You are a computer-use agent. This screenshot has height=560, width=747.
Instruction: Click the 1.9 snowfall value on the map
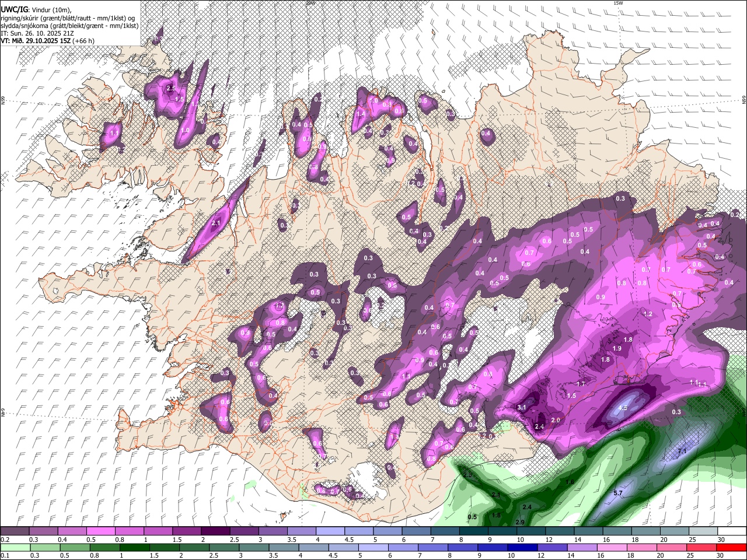pyautogui.click(x=617, y=348)
